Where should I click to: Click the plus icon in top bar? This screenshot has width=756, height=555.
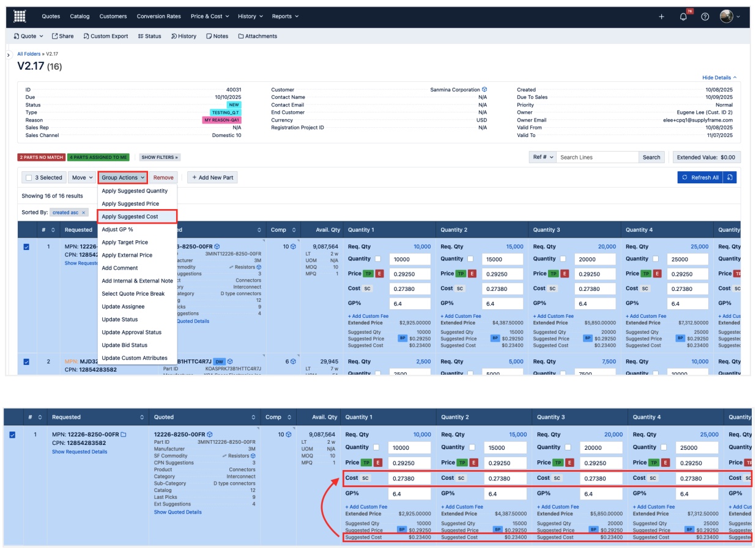click(661, 17)
